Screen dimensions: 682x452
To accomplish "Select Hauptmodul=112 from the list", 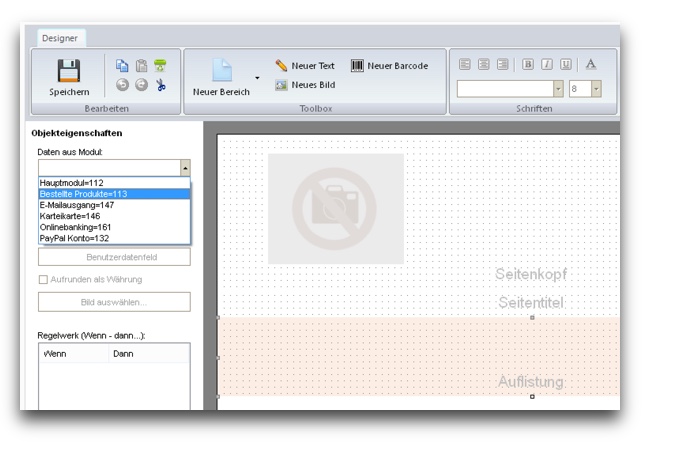I will [114, 183].
